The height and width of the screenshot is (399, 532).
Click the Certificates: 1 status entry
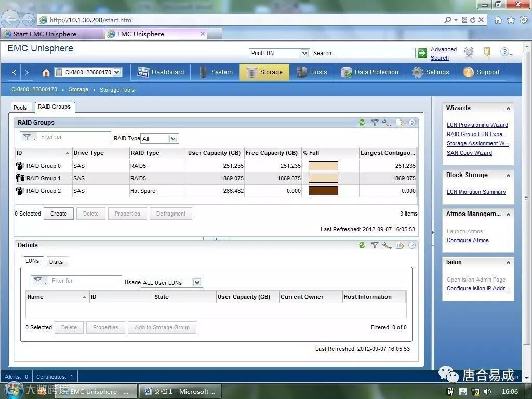[55, 377]
